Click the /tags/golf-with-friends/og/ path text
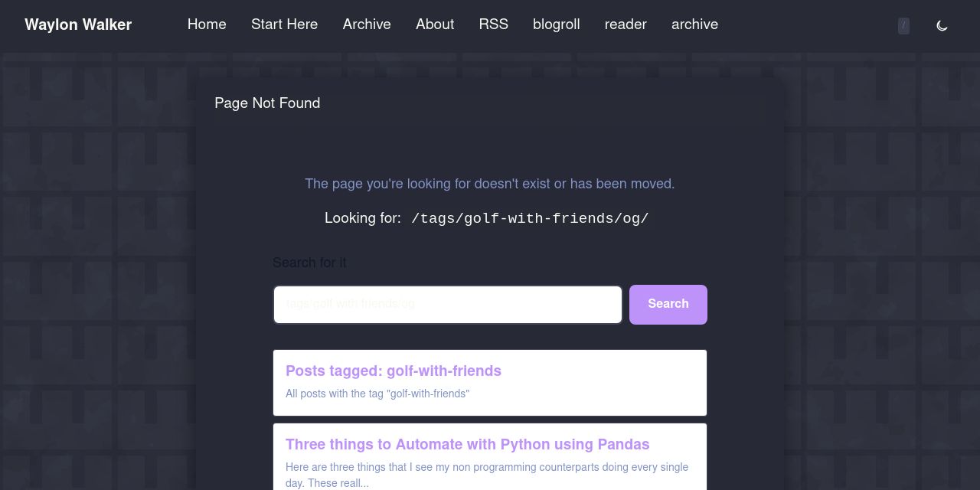 click(x=530, y=219)
